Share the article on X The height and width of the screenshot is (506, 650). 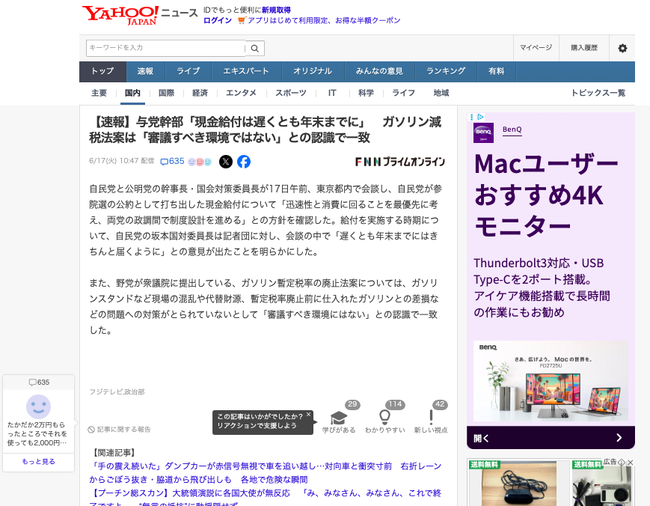point(226,161)
